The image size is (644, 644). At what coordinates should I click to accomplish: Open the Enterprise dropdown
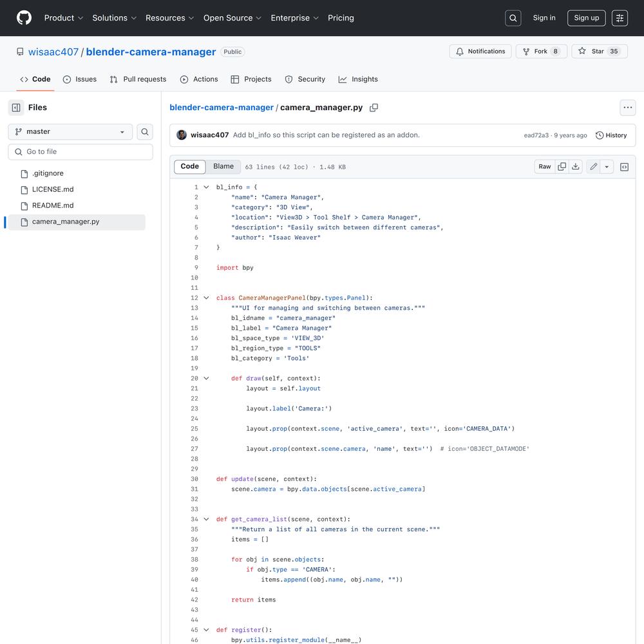coord(294,18)
